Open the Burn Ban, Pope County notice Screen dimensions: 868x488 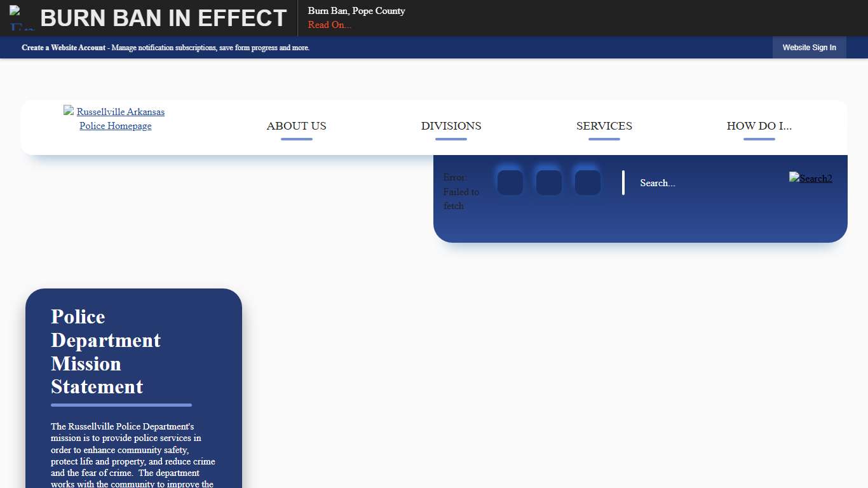tap(356, 11)
